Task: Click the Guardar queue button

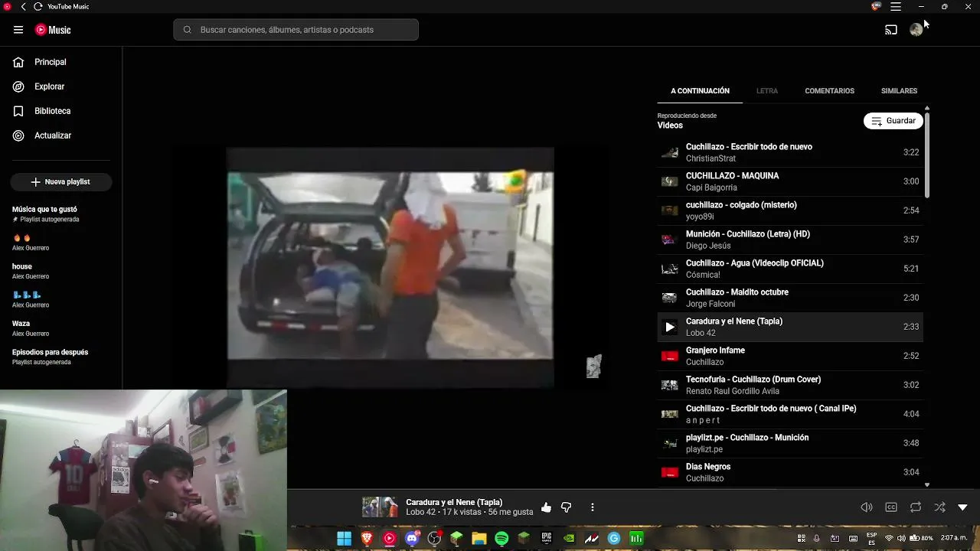Action: coord(893,121)
